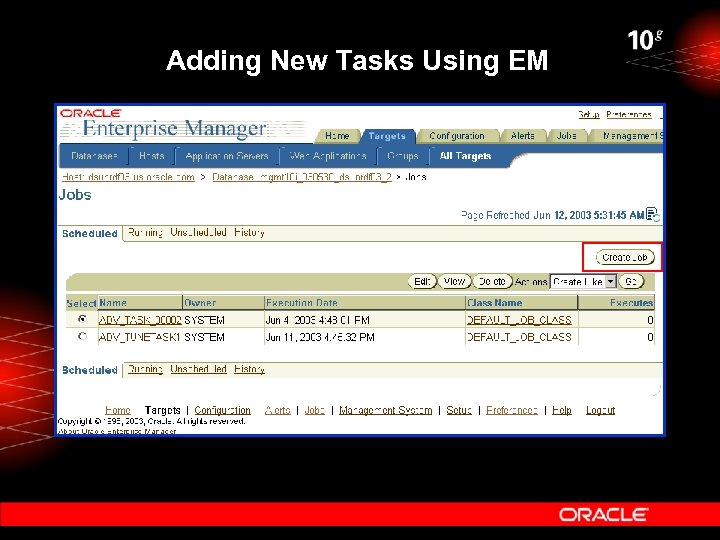The height and width of the screenshot is (540, 720).
Task: Click the footer Alerts link
Action: coord(277,410)
